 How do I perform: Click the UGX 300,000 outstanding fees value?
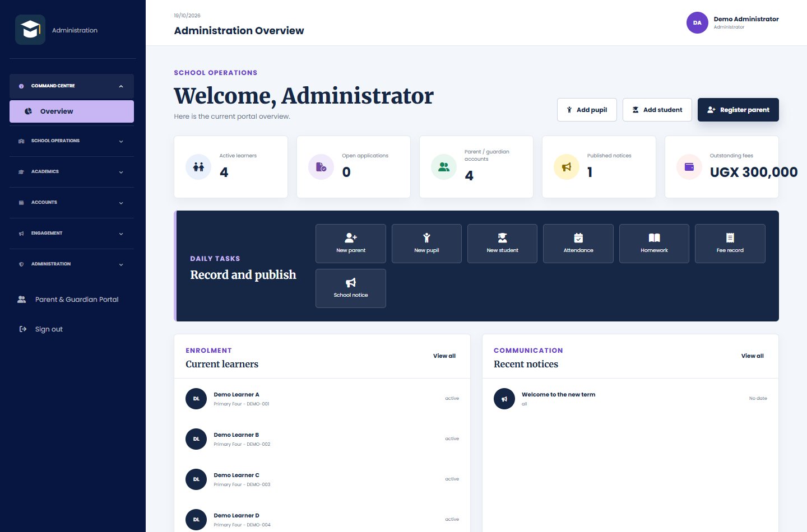[754, 172]
